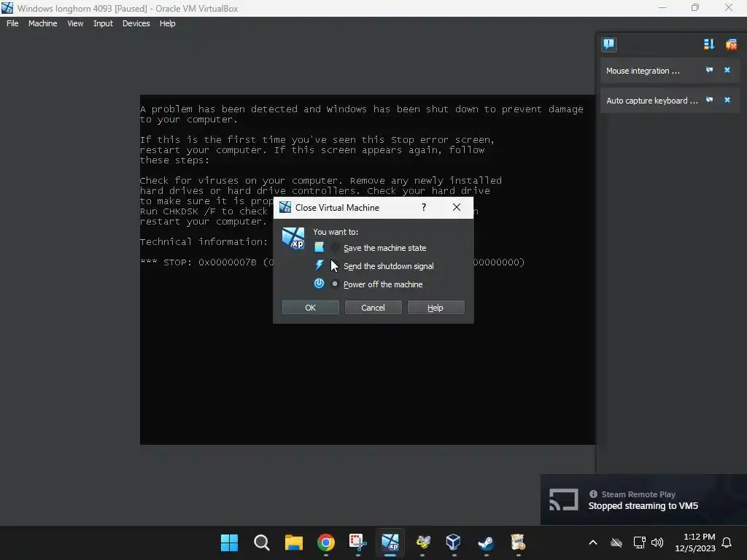Image resolution: width=747 pixels, height=560 pixels.
Task: Select Power off the machine radio button
Action: tap(335, 284)
